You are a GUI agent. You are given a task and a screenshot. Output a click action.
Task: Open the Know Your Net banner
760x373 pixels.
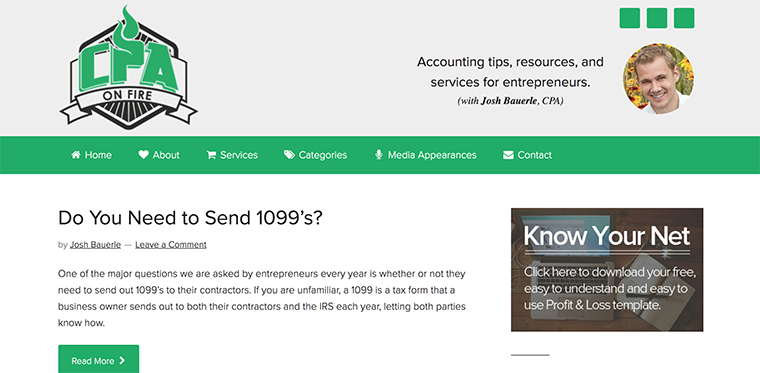pos(607,270)
